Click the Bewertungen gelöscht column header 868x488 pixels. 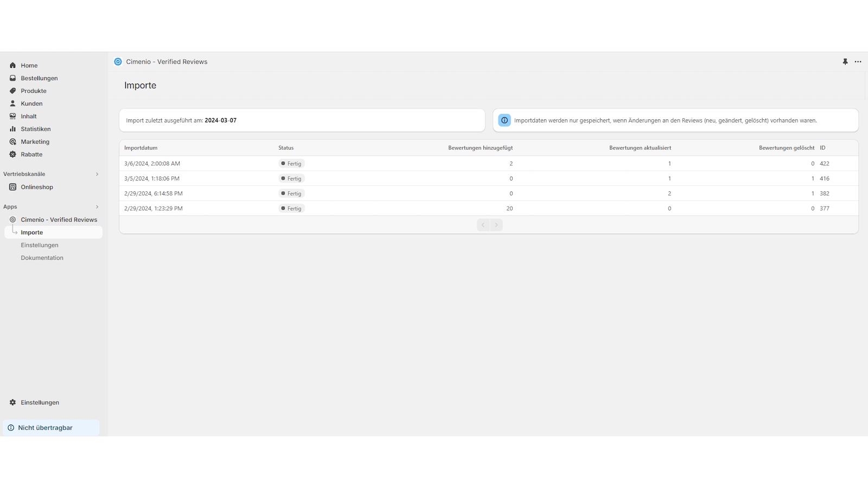[787, 147]
